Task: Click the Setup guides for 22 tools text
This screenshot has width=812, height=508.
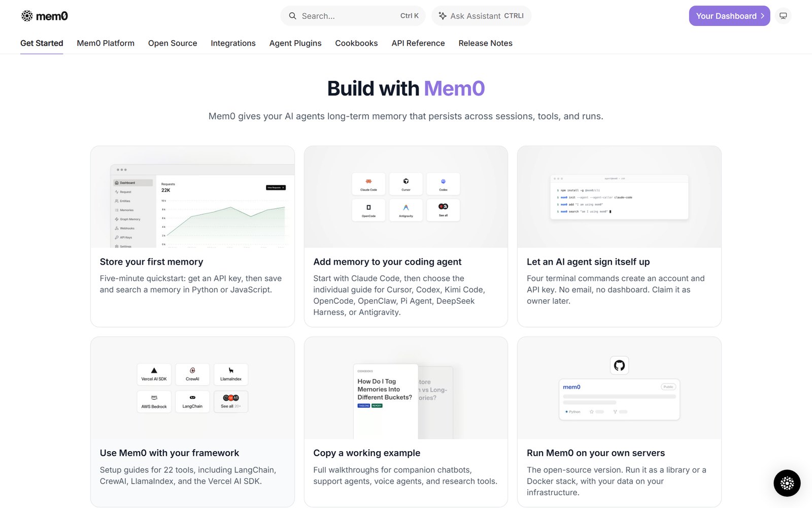Action: click(x=188, y=475)
